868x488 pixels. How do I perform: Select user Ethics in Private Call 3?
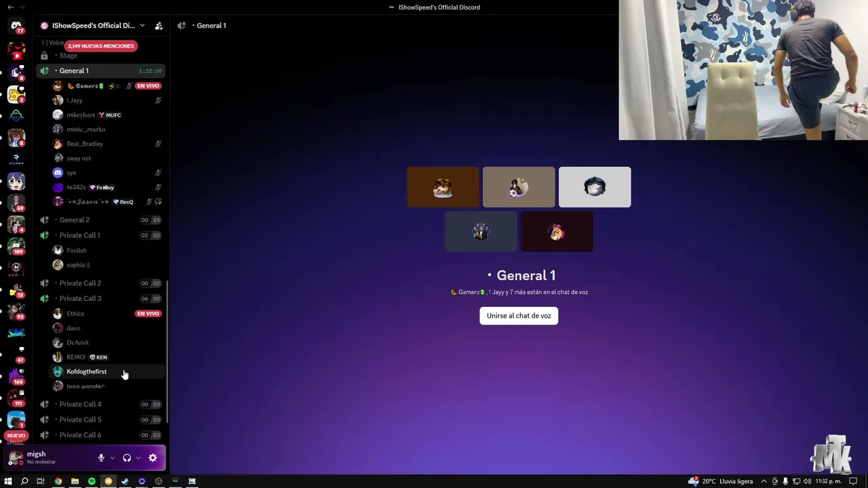pyautogui.click(x=107, y=314)
